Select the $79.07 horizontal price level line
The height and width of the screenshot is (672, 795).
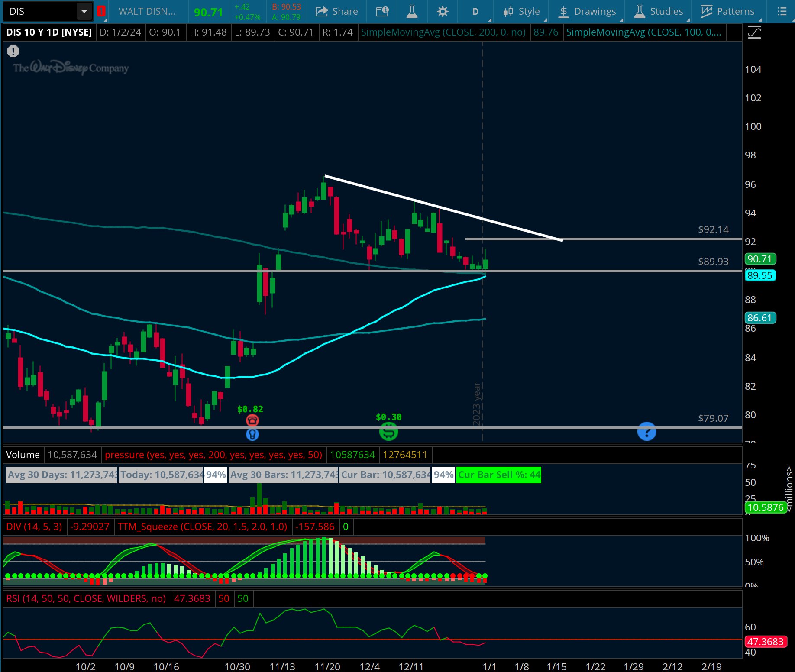[372, 428]
